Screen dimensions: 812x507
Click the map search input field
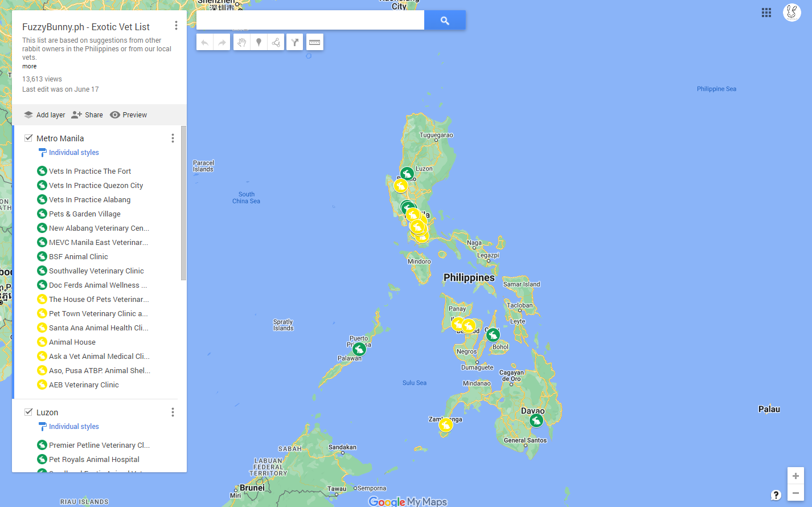(310, 21)
